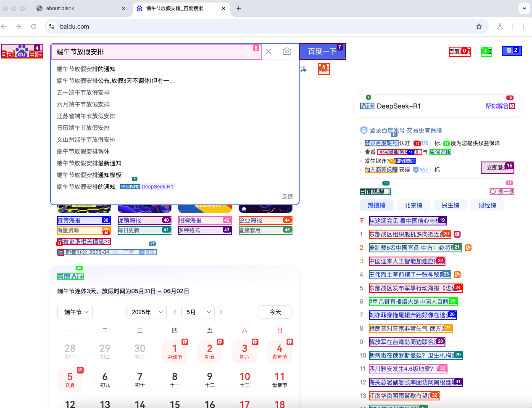Select May 5 立夏 in calendar
The height and width of the screenshot is (408, 532).
point(70,380)
